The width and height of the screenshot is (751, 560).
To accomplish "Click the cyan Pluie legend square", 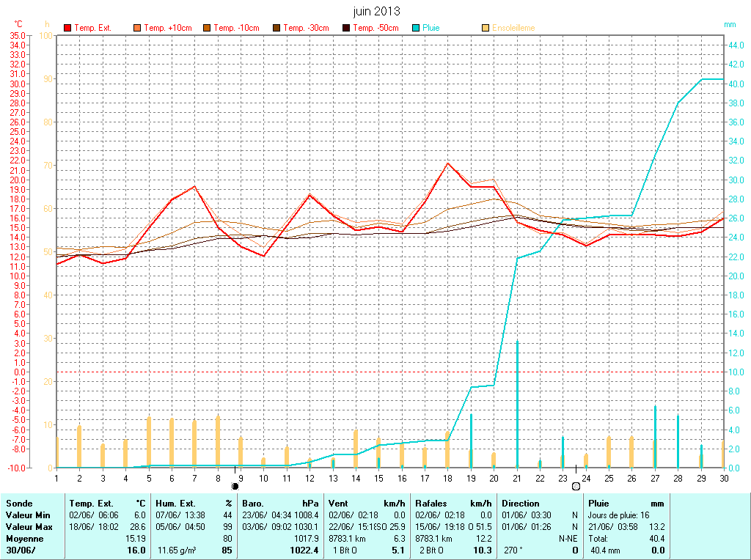I will pos(417,28).
